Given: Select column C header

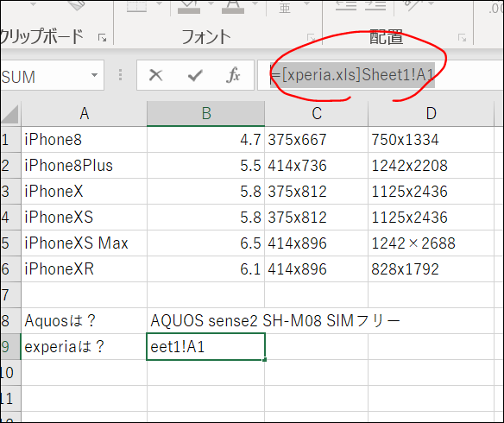Looking at the screenshot, I should pyautogui.click(x=316, y=113).
